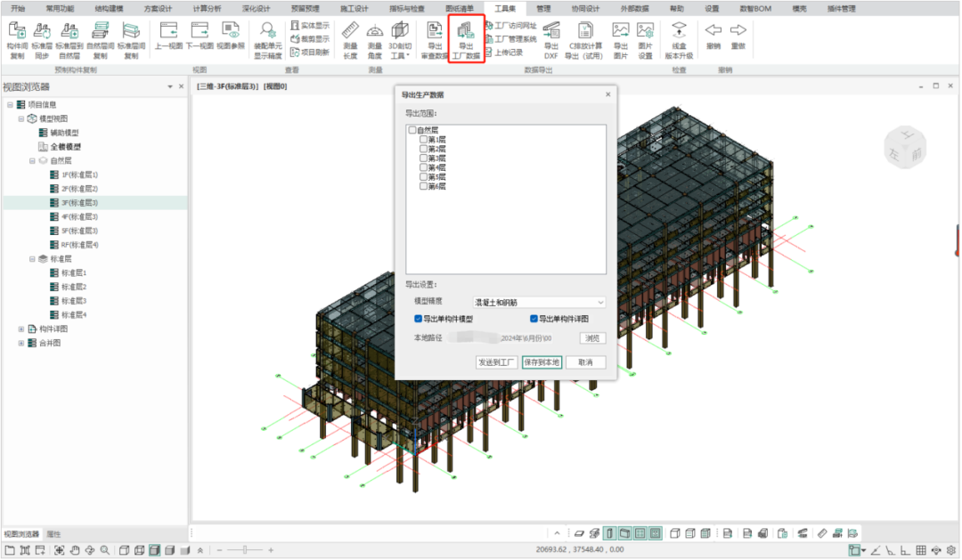The height and width of the screenshot is (560, 962).
Task: Expand the 构件详图 tree node
Action: pos(21,329)
